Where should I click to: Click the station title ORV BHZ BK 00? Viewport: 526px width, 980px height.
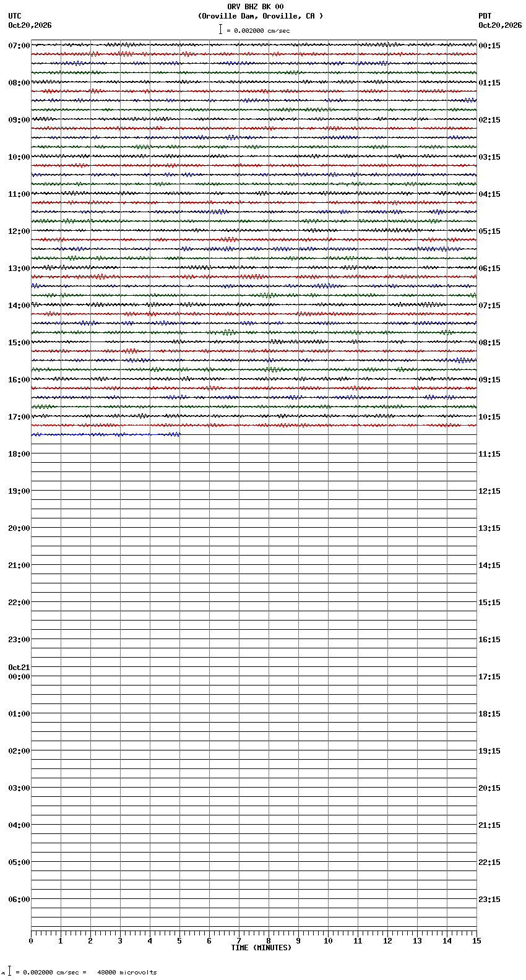point(256,7)
